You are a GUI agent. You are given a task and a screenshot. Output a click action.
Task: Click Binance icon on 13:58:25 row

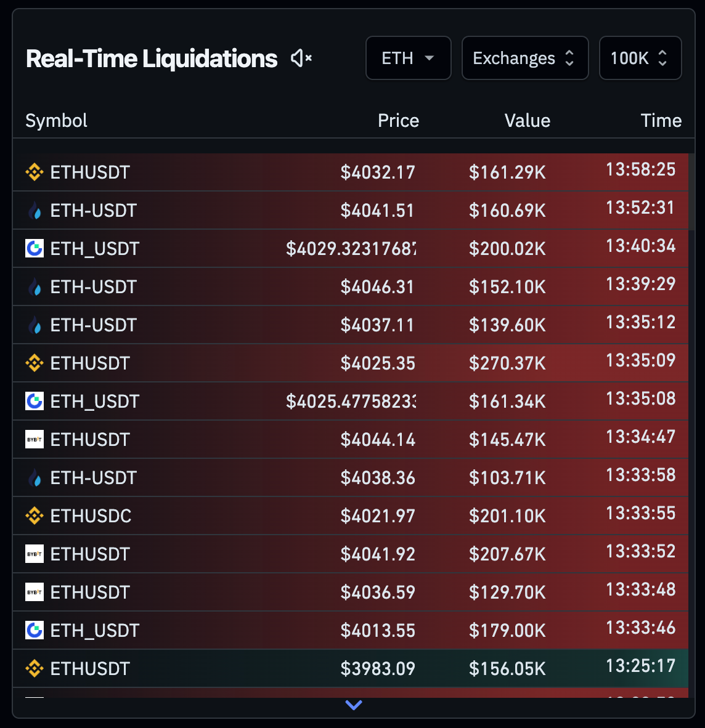point(35,172)
